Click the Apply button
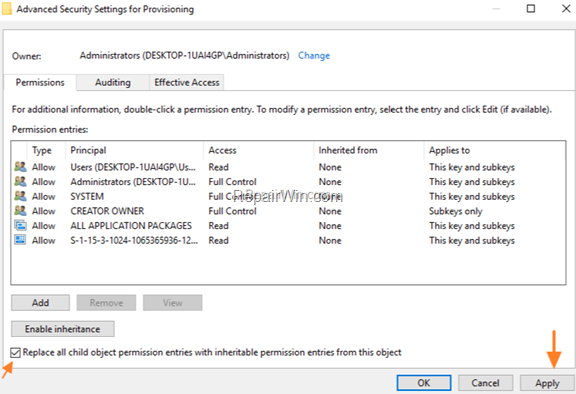Screen dimensions: 576x394 click(x=547, y=383)
